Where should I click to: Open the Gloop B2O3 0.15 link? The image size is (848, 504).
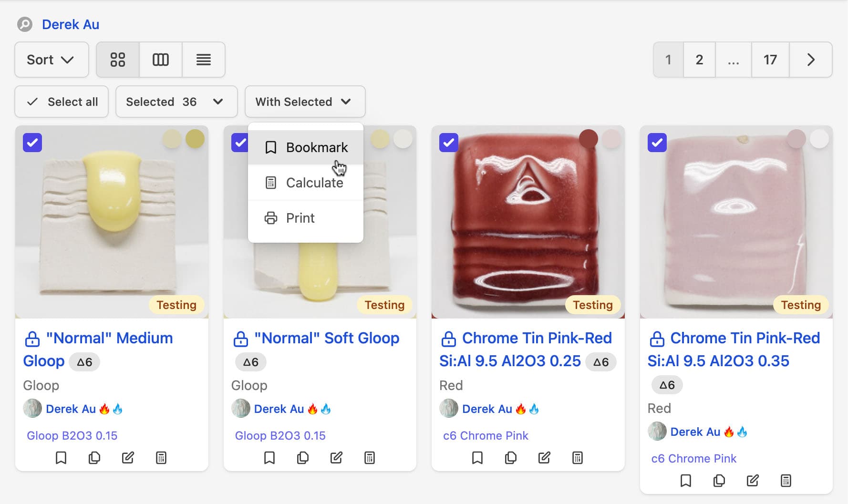[72, 435]
